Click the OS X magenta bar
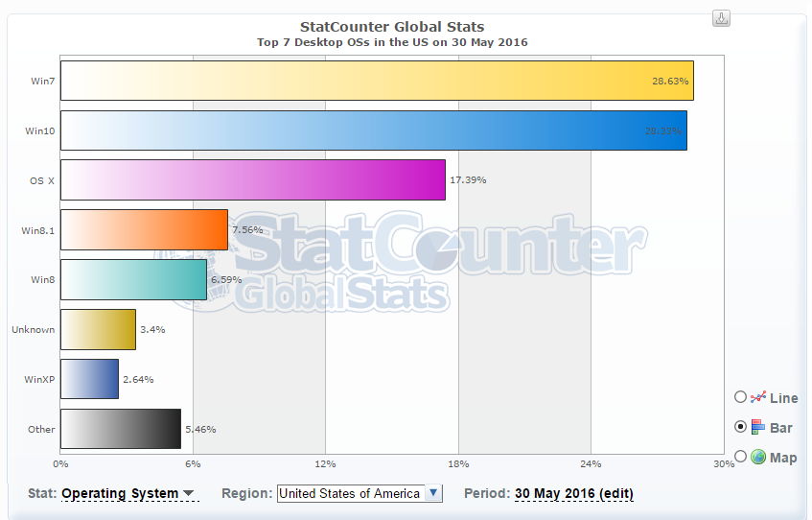 tap(253, 180)
